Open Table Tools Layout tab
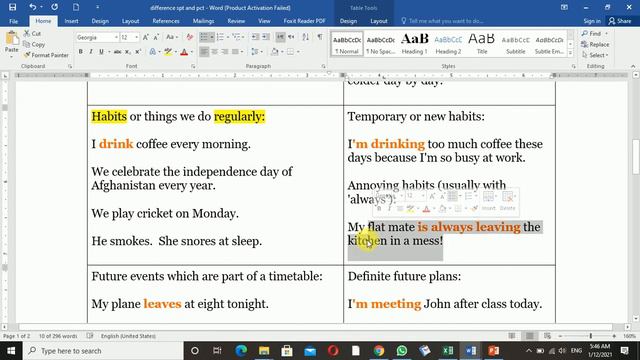Image resolution: width=640 pixels, height=360 pixels. [x=378, y=21]
